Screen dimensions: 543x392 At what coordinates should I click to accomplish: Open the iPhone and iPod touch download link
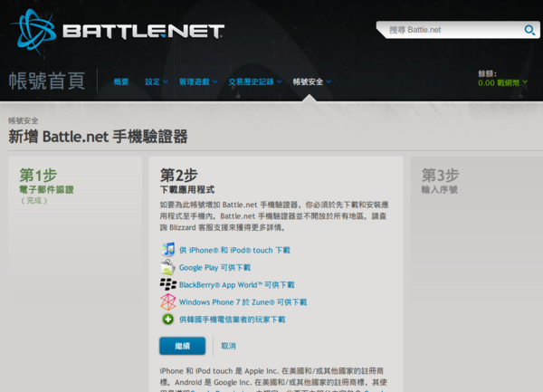pyautogui.click(x=234, y=250)
